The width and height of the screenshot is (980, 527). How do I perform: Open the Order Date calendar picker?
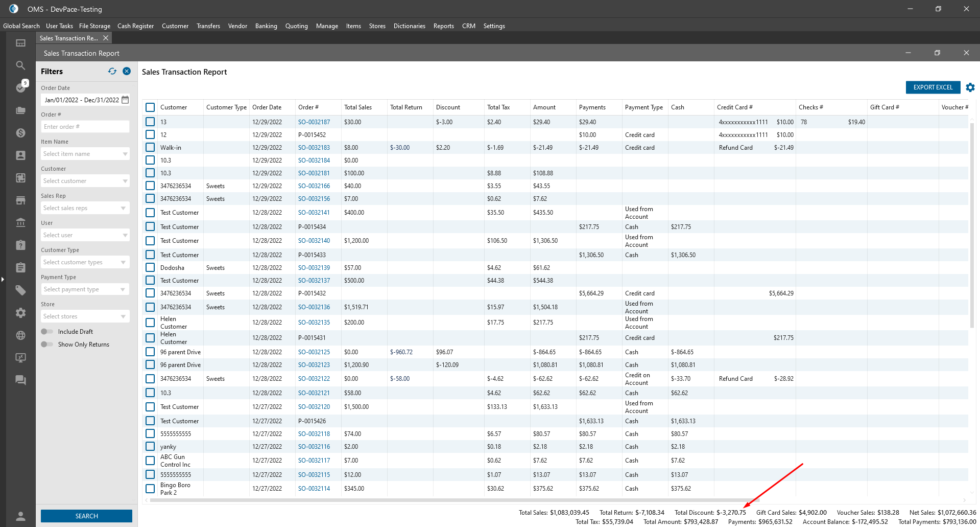coord(125,100)
